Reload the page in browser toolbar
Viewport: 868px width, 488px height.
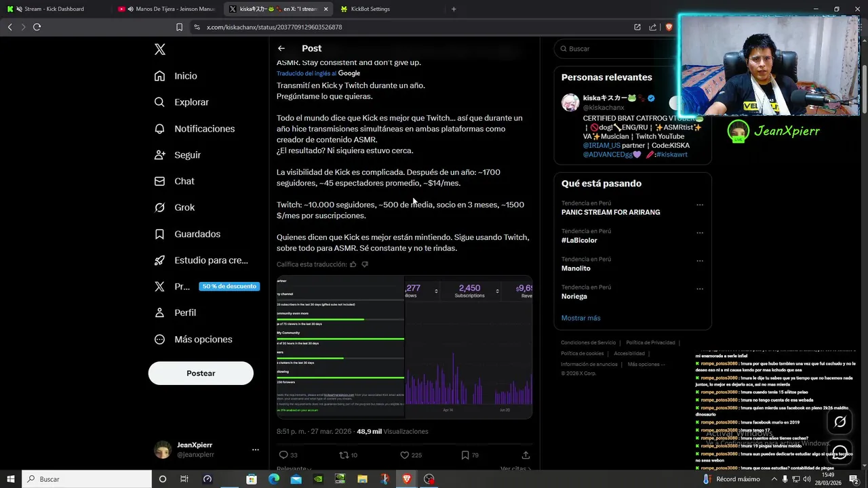click(37, 27)
